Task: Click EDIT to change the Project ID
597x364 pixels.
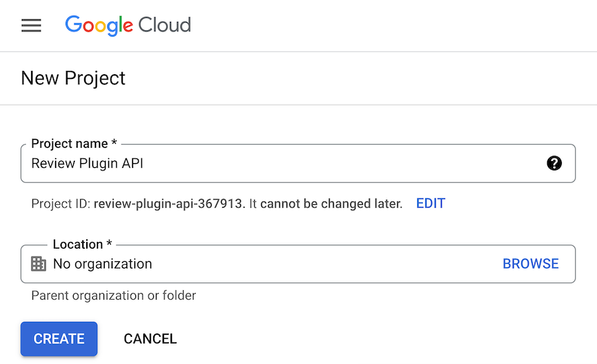Action: [x=431, y=204]
